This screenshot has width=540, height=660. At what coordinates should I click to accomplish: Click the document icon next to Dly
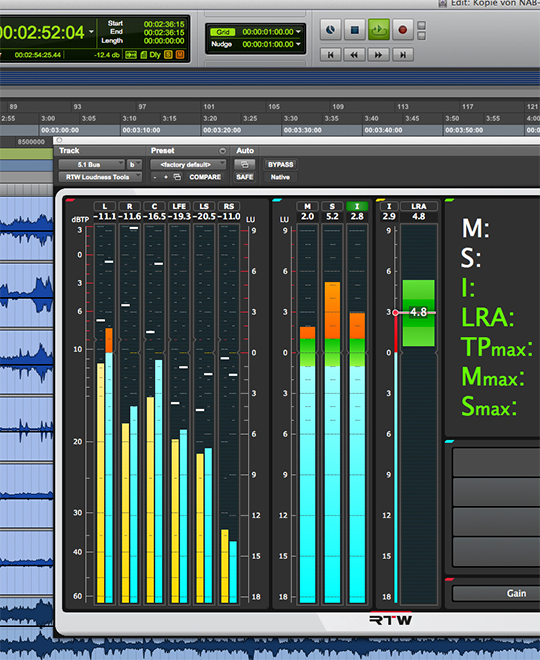pyautogui.click(x=143, y=55)
